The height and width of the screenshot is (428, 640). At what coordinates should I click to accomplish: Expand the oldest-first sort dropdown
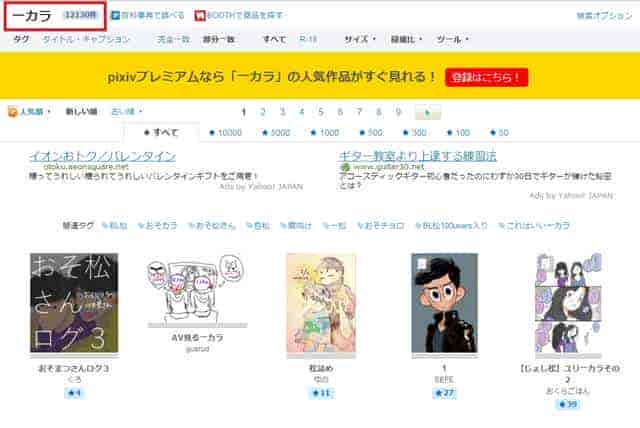point(127,111)
